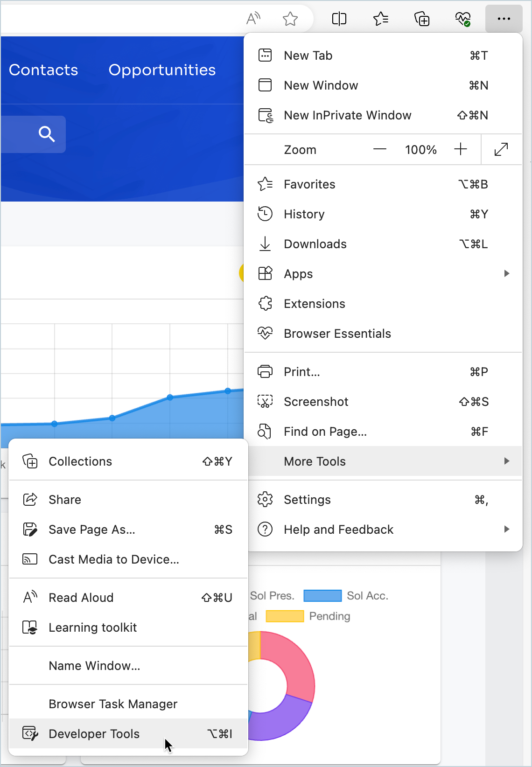Open Favorites from the menu

[x=383, y=184]
